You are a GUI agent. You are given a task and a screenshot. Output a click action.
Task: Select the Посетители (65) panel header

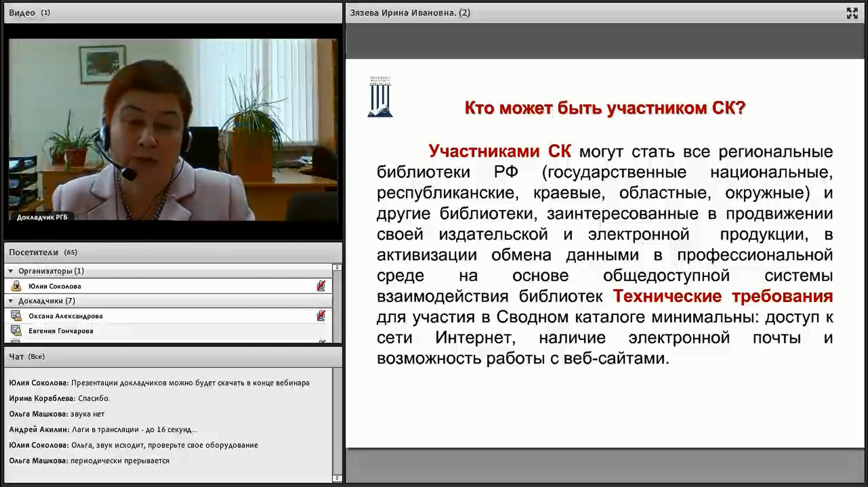point(43,252)
